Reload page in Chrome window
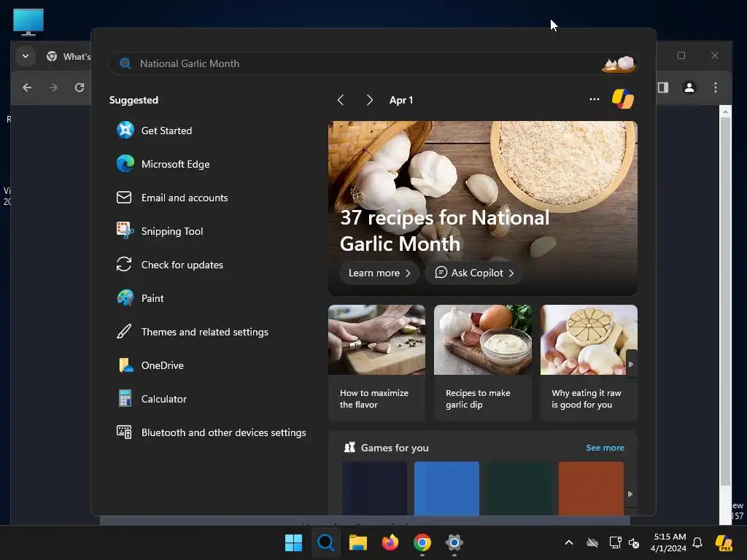This screenshot has height=560, width=747. click(80, 87)
